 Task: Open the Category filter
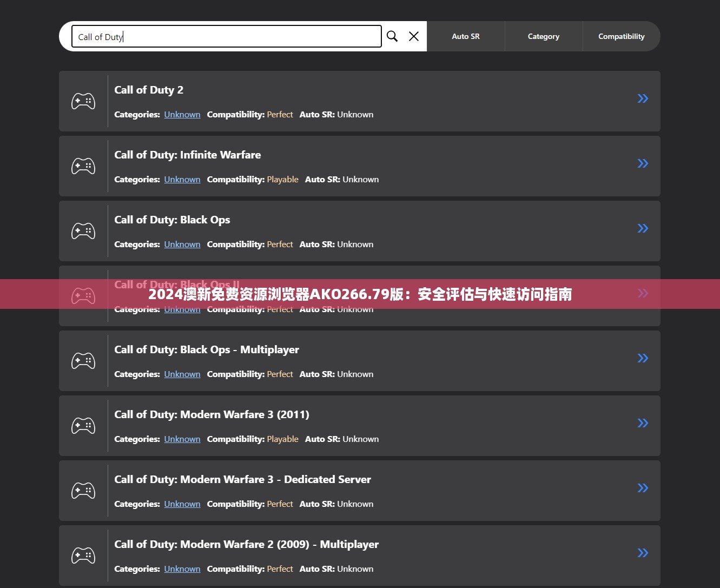(x=544, y=36)
